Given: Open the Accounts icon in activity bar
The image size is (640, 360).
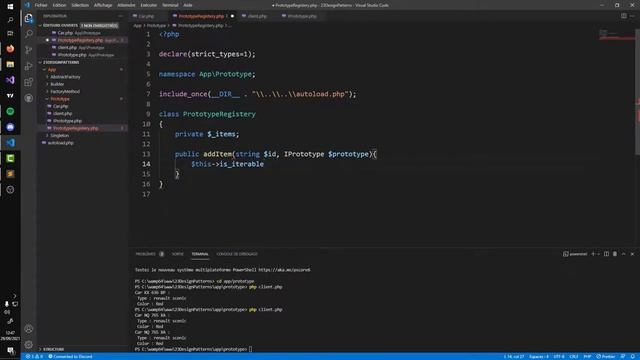Looking at the screenshot, I should tap(29, 329).
